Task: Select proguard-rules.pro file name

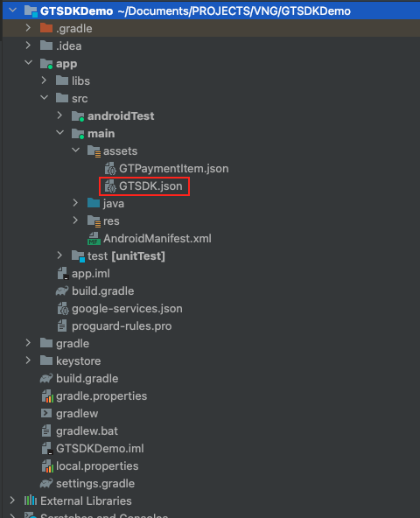Action: tap(122, 326)
